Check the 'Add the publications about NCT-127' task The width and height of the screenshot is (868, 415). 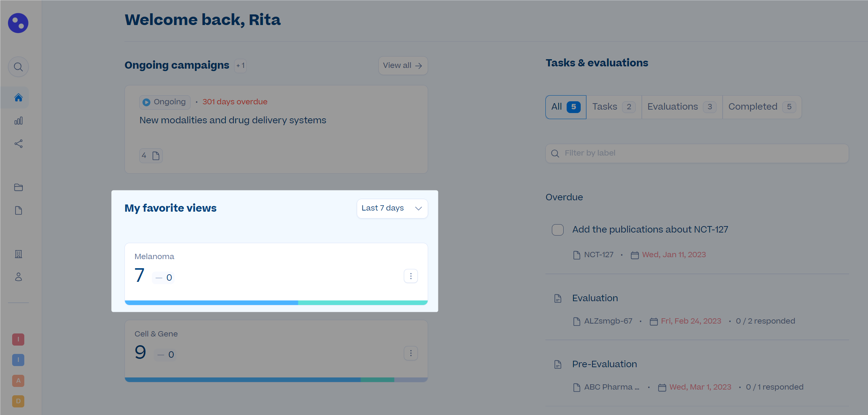pos(558,230)
